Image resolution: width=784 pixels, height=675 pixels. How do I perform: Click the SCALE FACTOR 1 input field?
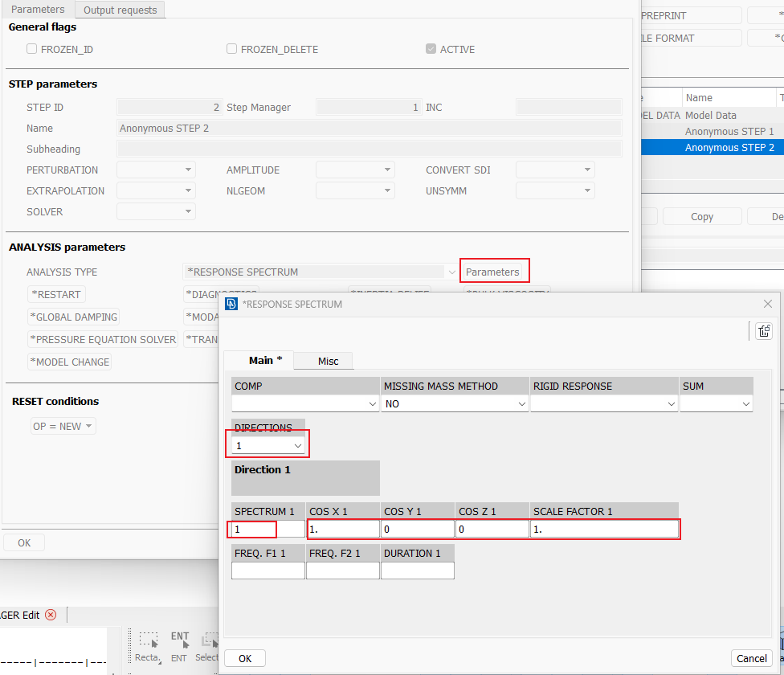coord(604,529)
